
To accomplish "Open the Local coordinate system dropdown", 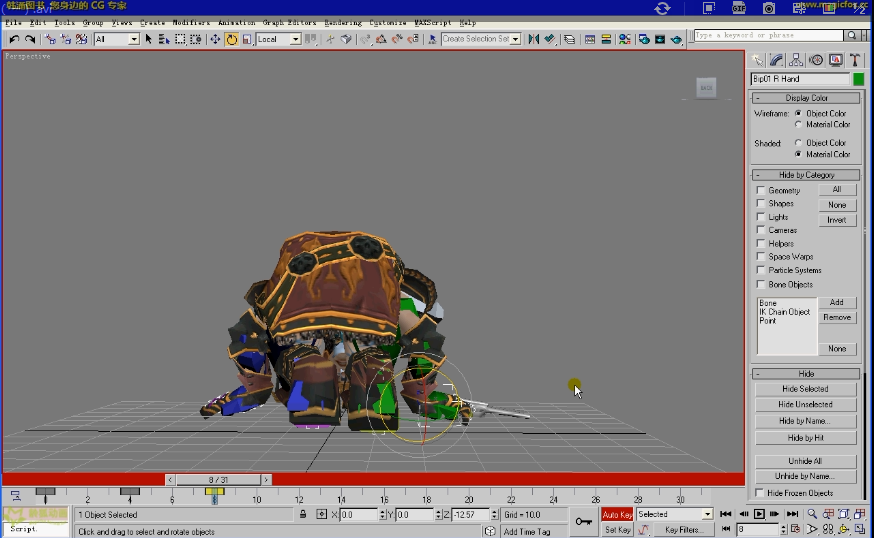I will tap(295, 39).
